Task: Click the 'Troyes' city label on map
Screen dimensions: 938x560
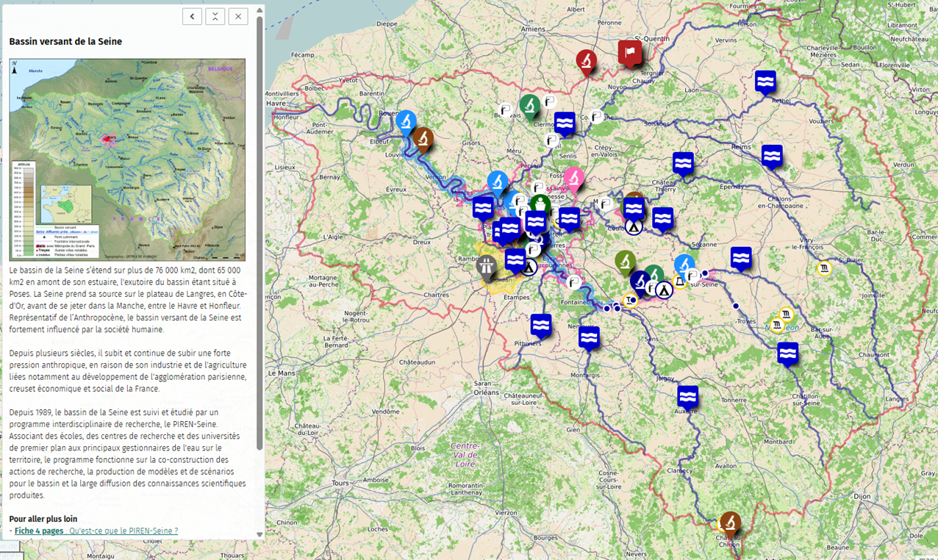Action: [x=746, y=322]
